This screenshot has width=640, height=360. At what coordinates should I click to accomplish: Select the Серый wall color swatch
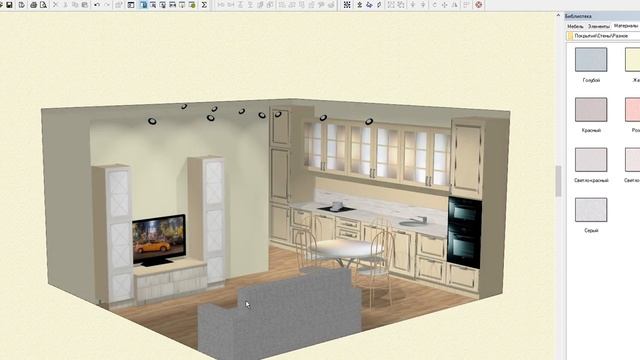click(591, 210)
